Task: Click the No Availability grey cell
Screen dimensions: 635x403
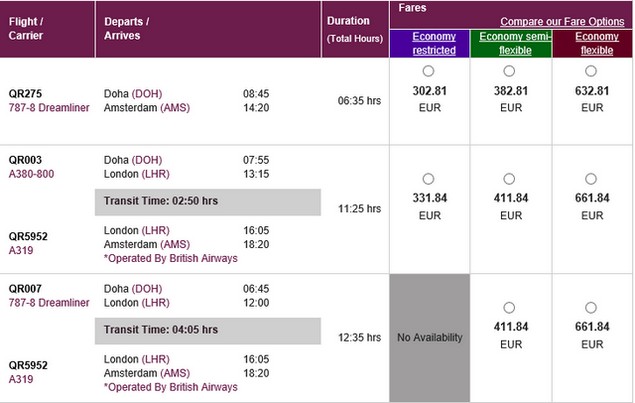Action: pyautogui.click(x=430, y=338)
